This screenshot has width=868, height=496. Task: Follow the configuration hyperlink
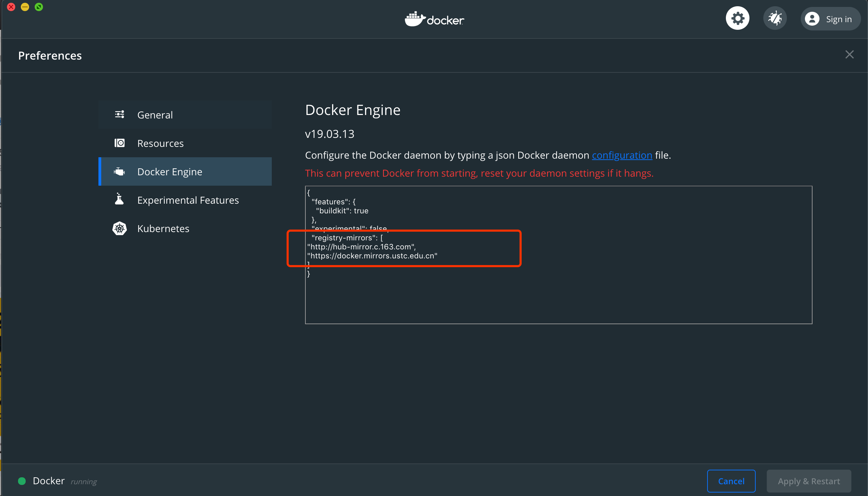click(622, 155)
